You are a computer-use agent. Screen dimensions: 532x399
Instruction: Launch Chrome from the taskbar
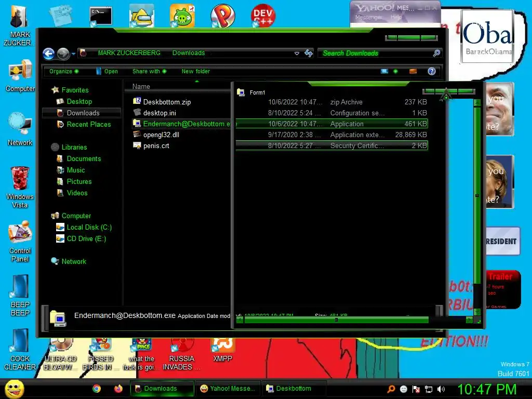pyautogui.click(x=97, y=389)
